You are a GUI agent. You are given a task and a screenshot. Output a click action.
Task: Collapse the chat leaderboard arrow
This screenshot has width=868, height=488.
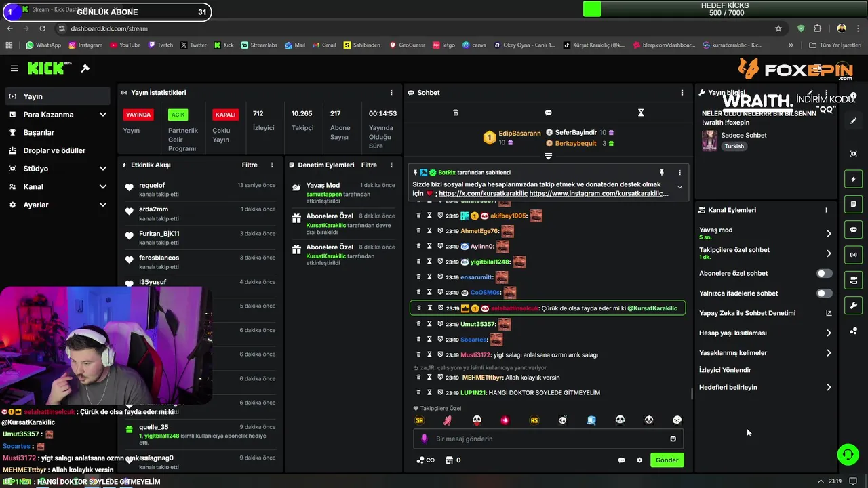pos(548,156)
